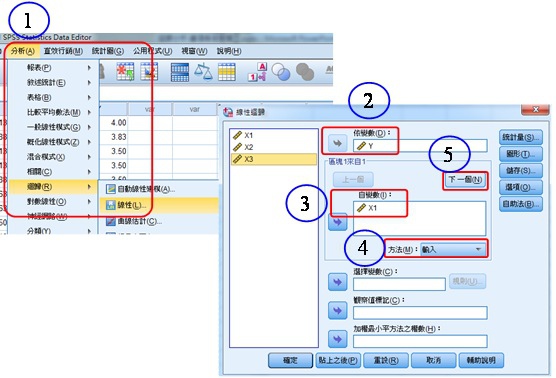The width and height of the screenshot is (556, 378).
Task: Click the insert variable grid icon in toolbar
Action: [149, 71]
